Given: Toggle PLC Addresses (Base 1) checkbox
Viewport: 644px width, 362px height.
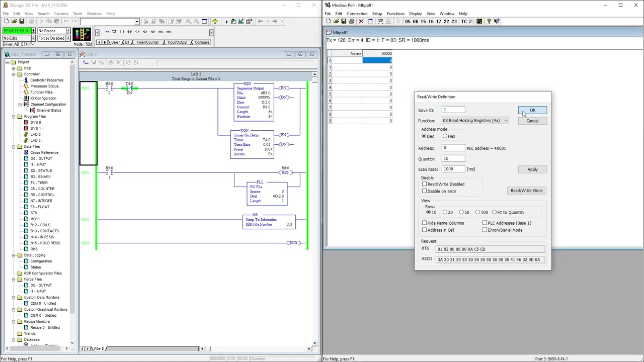Looking at the screenshot, I should click(485, 223).
